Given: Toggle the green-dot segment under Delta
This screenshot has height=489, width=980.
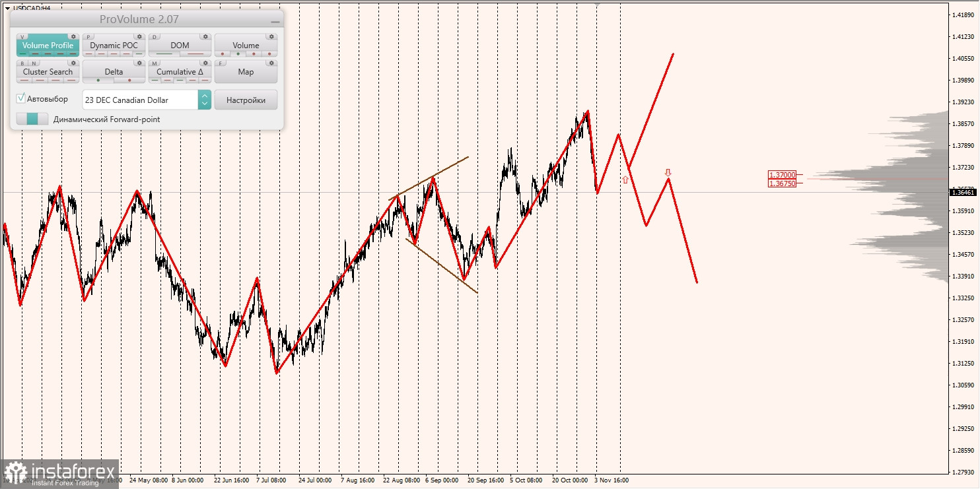Looking at the screenshot, I should 98,81.
